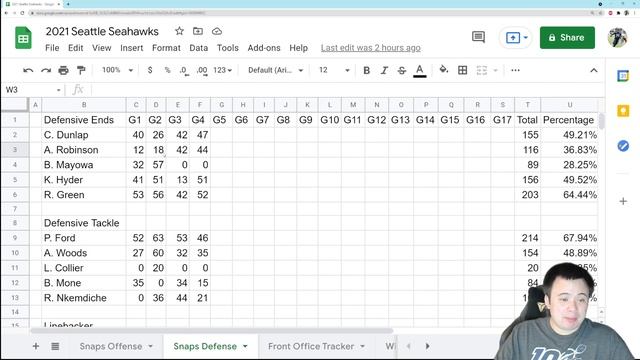Increase decimal places
This screenshot has width=640, height=360.
coord(202,70)
